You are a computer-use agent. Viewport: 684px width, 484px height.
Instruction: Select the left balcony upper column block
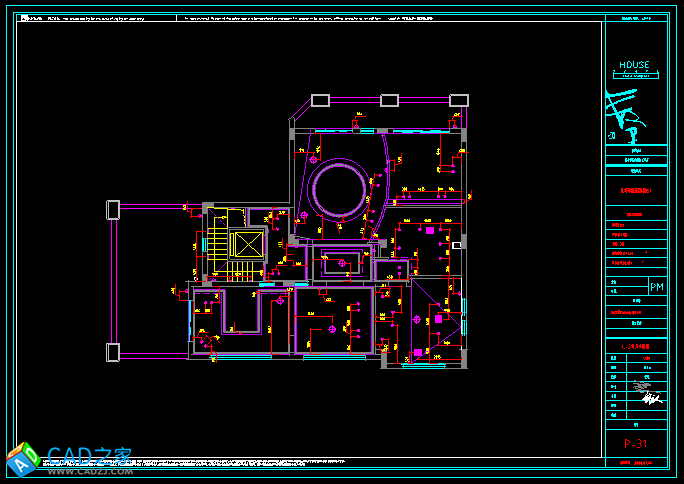coord(113,210)
